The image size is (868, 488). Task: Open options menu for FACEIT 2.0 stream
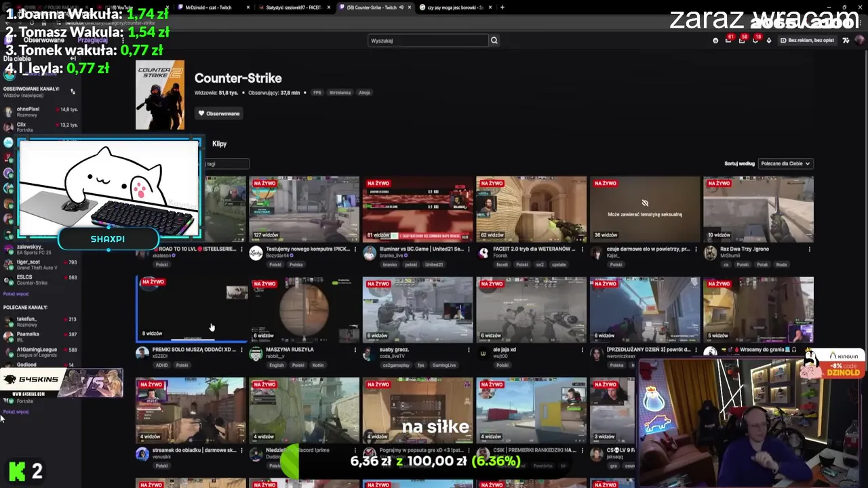tap(582, 249)
